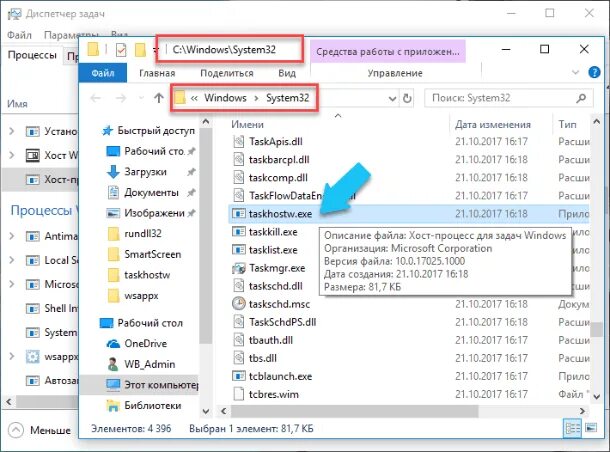Open Файл menu in Диспетчер задач
Screen dimensions: 610x452
[19, 35]
